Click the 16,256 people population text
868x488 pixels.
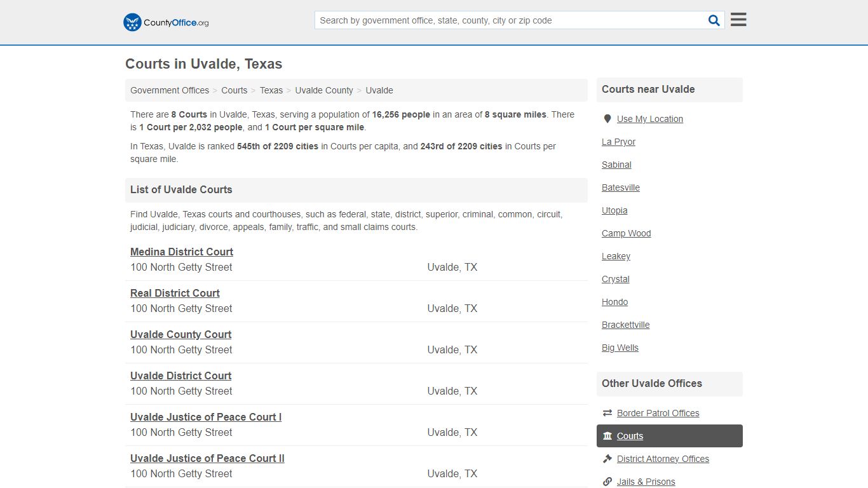pyautogui.click(x=401, y=114)
